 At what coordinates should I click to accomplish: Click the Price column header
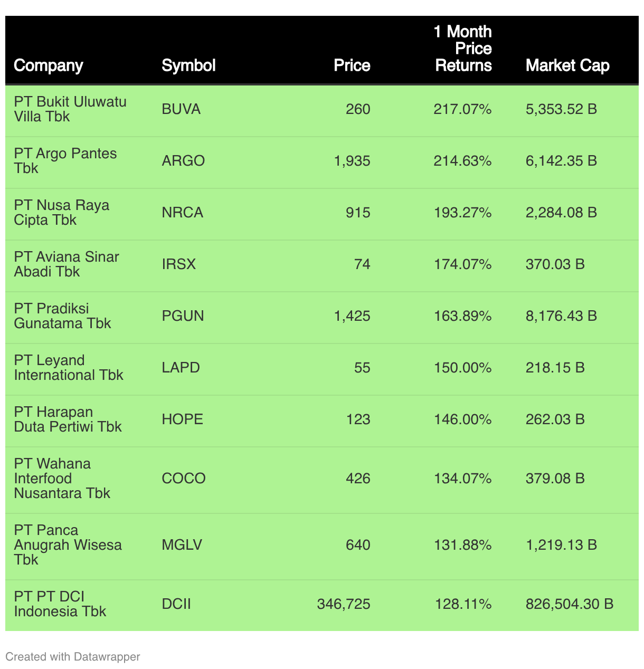[x=352, y=65]
